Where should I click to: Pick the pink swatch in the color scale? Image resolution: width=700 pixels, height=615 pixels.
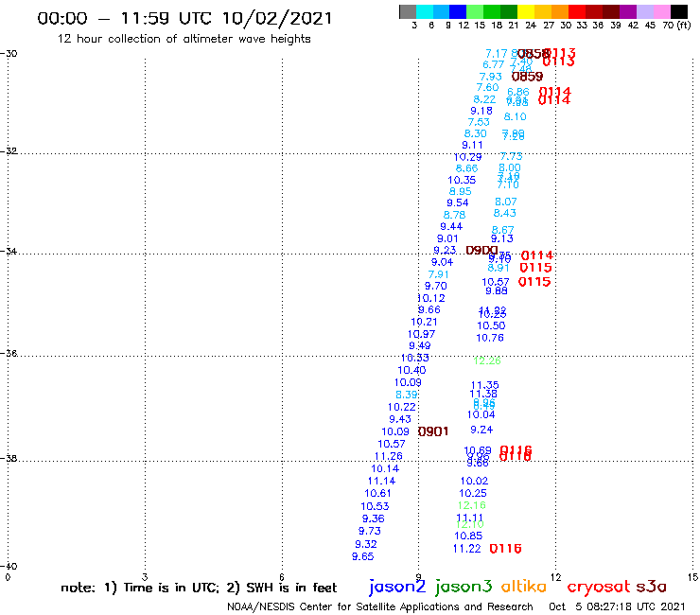point(661,11)
